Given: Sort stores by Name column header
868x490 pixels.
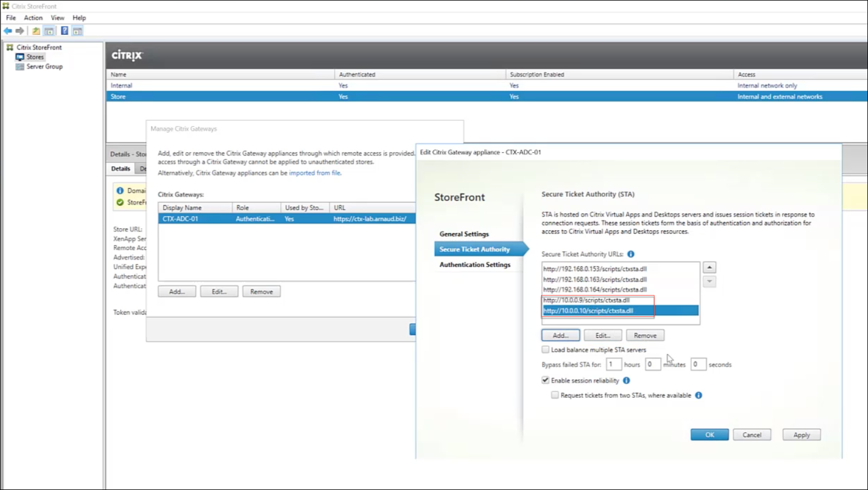Looking at the screenshot, I should 220,74.
